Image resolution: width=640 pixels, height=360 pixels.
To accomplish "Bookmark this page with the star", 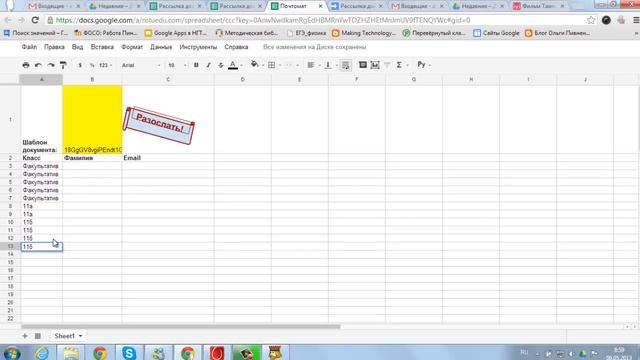I will tap(591, 20).
